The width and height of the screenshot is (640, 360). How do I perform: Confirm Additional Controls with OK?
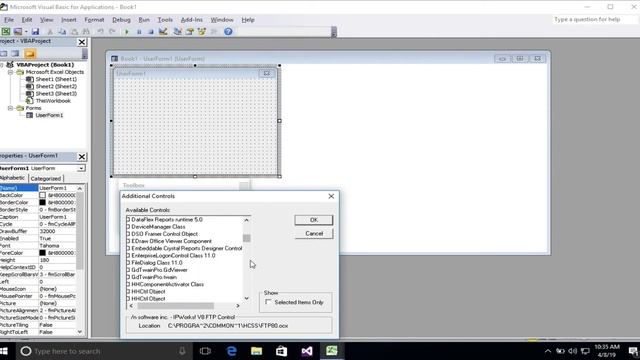pyautogui.click(x=313, y=220)
